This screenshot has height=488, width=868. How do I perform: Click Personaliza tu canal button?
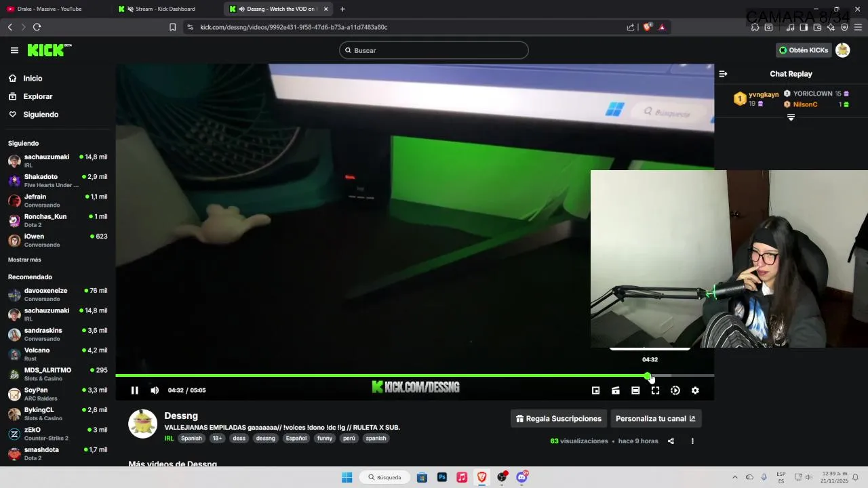[x=656, y=419]
